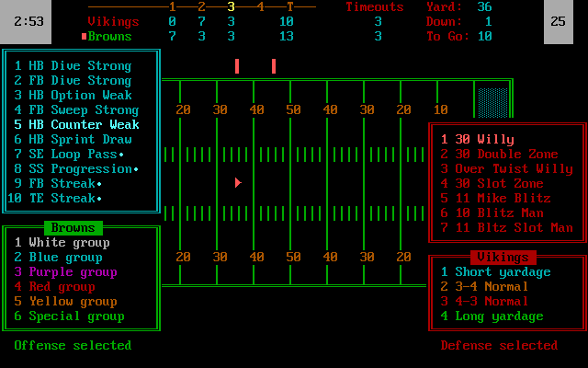Viewport: 588px width, 368px height.
Task: Select the Special group formation
Action: tap(70, 316)
